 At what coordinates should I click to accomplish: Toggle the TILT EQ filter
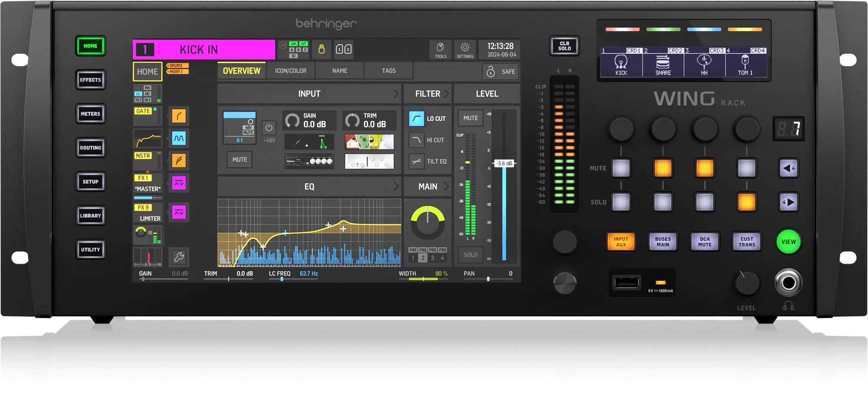(416, 161)
